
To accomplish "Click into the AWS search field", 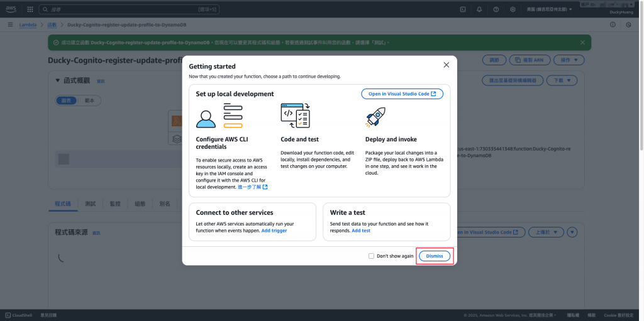I will (x=129, y=9).
